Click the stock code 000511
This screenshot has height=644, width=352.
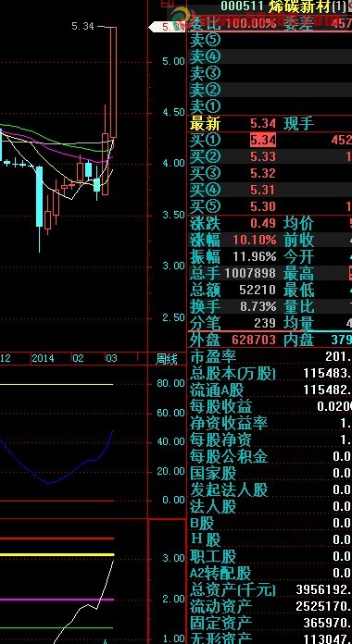(242, 6)
